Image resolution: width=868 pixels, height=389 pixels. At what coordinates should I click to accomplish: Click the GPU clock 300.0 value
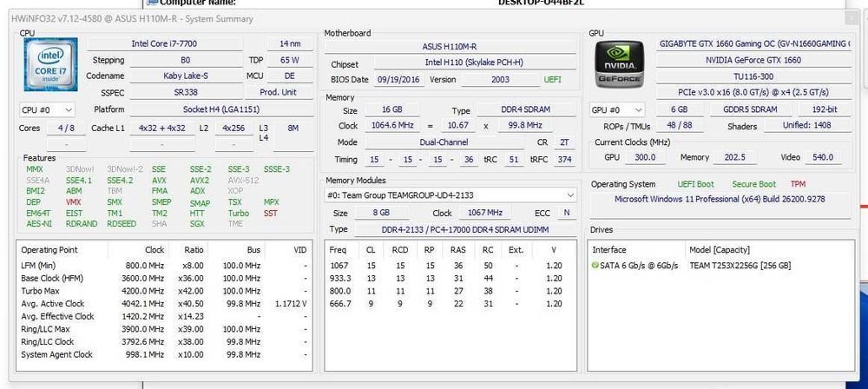tap(645, 157)
